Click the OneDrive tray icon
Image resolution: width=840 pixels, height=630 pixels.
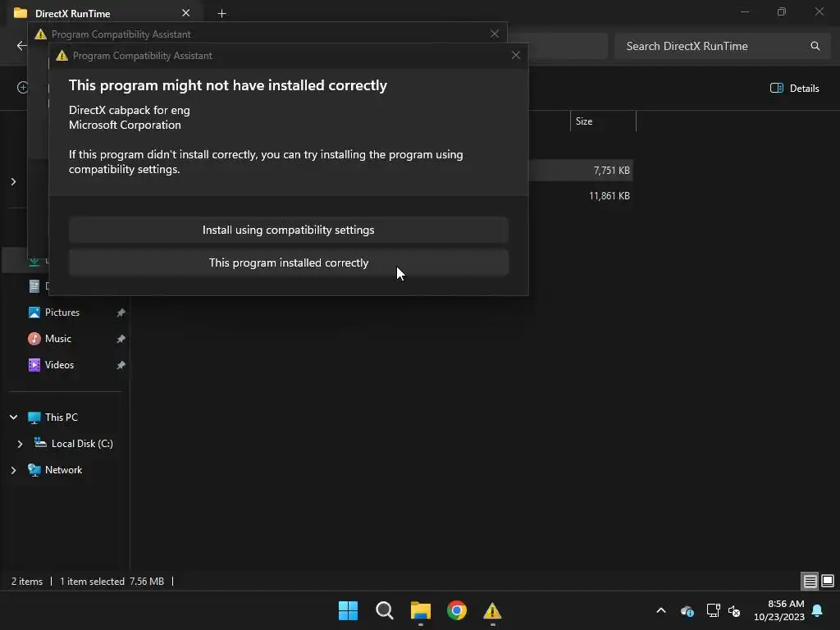[687, 610]
